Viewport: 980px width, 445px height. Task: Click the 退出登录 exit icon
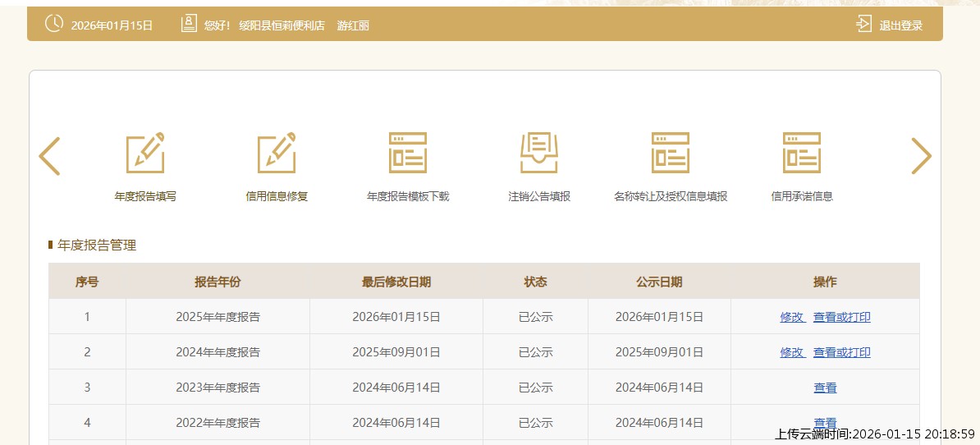point(863,24)
